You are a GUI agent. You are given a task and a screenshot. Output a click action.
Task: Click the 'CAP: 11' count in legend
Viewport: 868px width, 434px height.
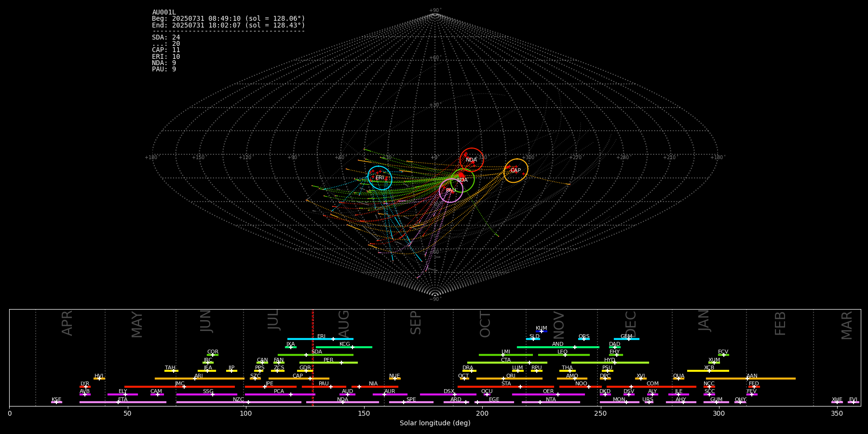click(x=166, y=50)
